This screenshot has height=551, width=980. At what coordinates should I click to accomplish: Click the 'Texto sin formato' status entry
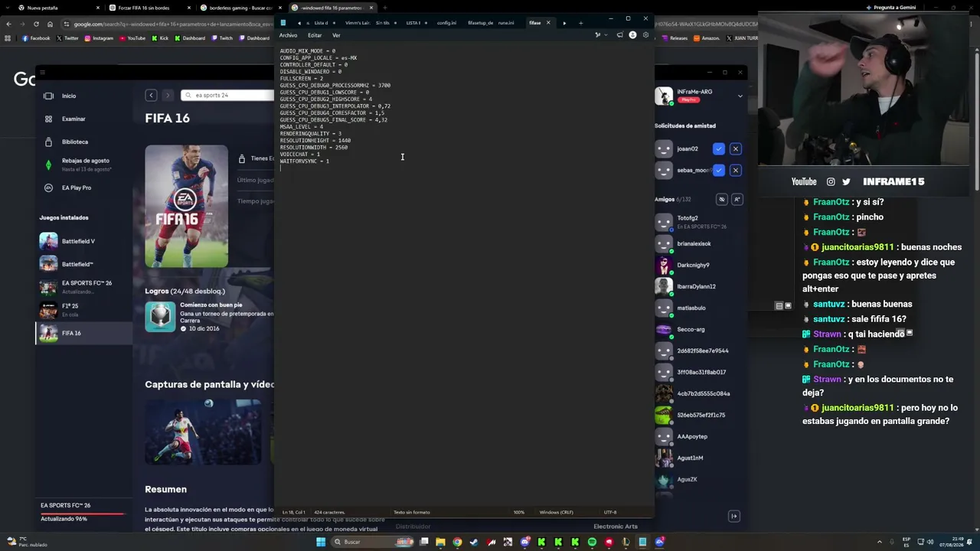click(412, 512)
